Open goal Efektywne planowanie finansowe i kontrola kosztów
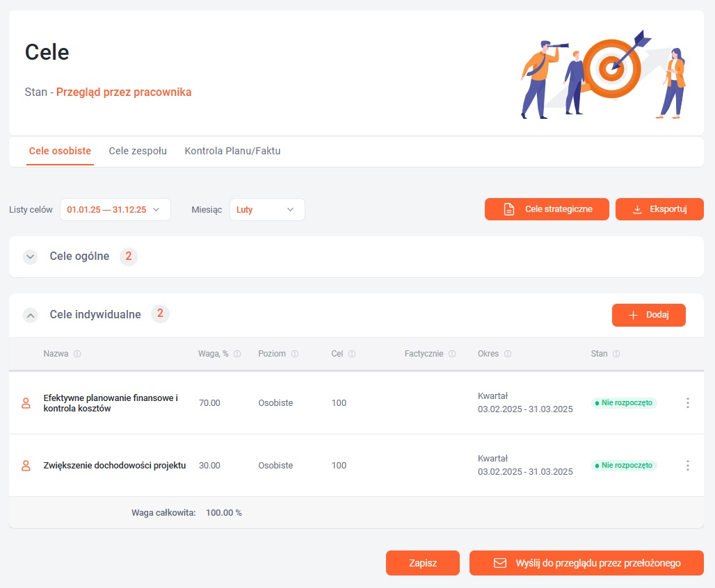The height and width of the screenshot is (588, 715). [x=111, y=403]
